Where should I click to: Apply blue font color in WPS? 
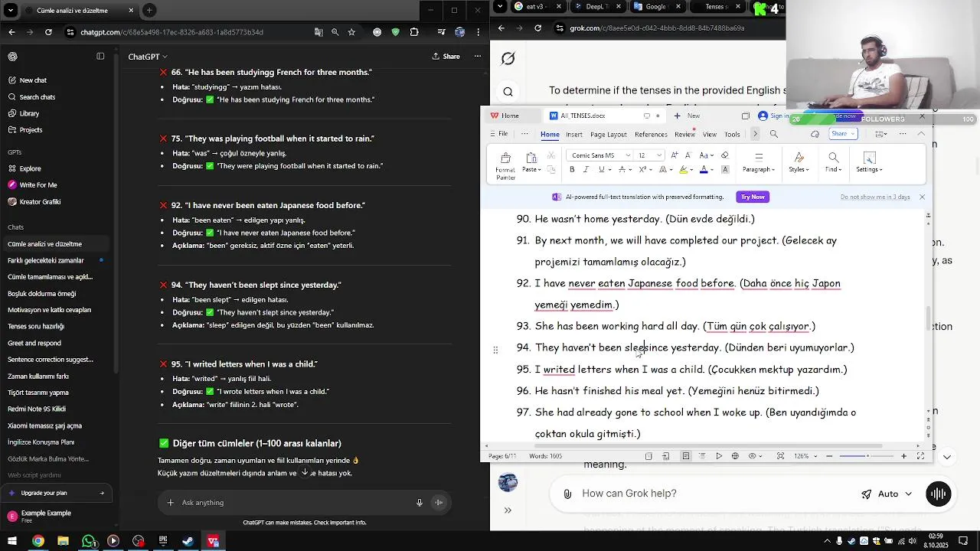coord(704,169)
